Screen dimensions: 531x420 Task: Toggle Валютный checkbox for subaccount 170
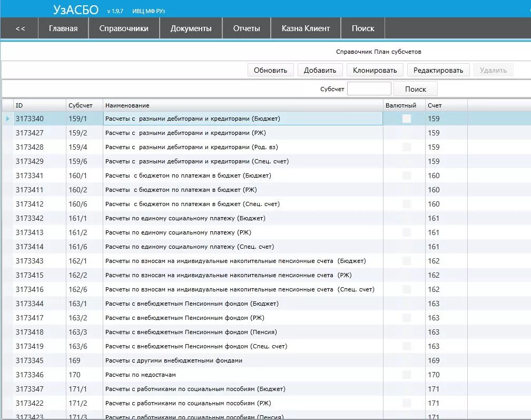tap(406, 375)
